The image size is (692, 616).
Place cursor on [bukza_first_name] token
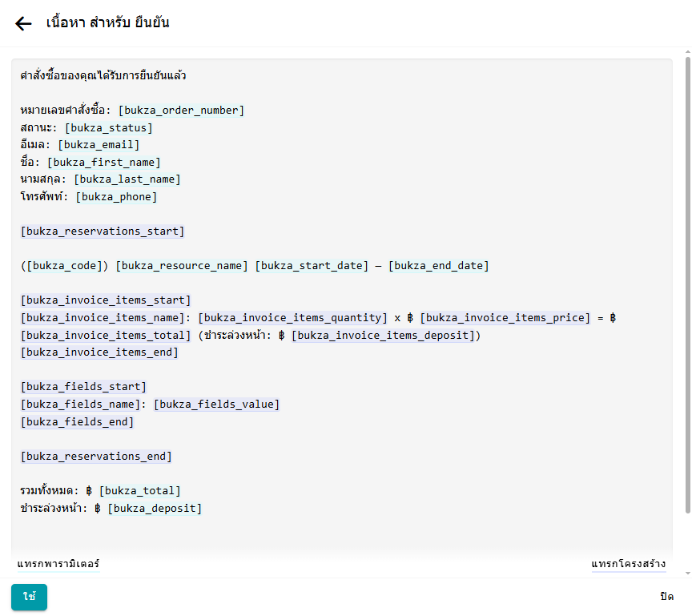104,163
